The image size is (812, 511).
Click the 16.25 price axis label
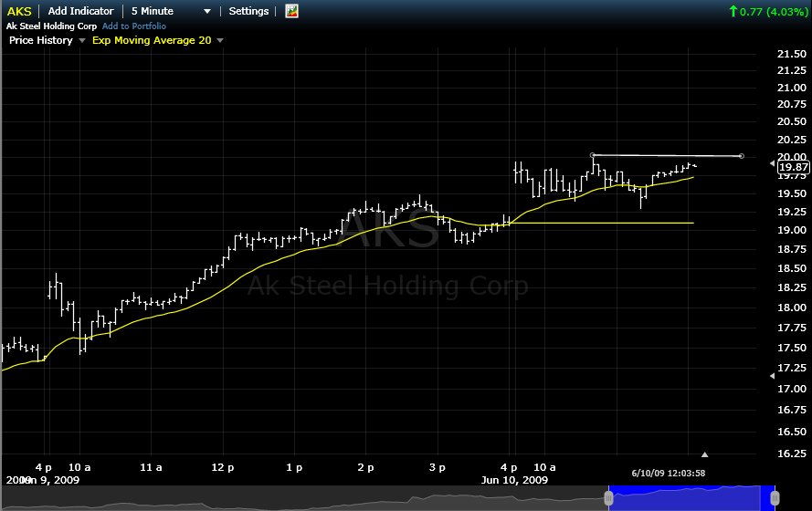(792, 454)
